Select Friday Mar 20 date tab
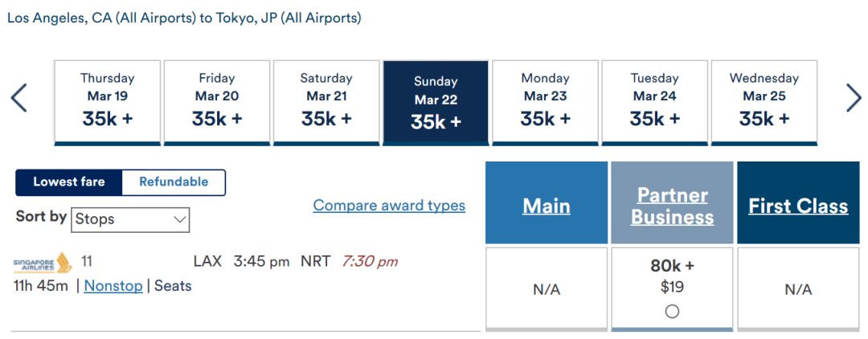The width and height of the screenshot is (868, 339). (217, 103)
